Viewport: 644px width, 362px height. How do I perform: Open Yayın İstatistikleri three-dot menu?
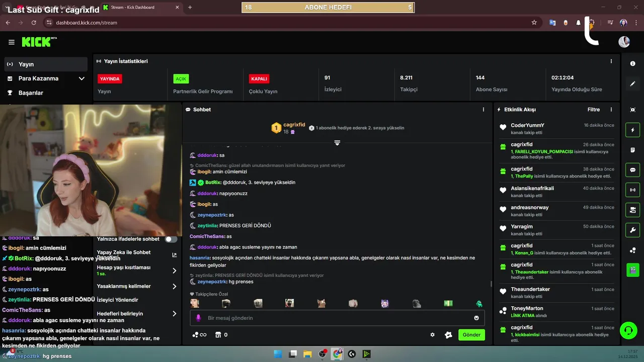611,61
